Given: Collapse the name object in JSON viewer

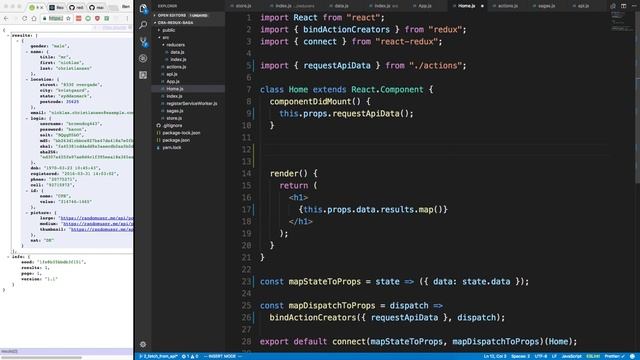Looking at the screenshot, I should click(27, 52).
